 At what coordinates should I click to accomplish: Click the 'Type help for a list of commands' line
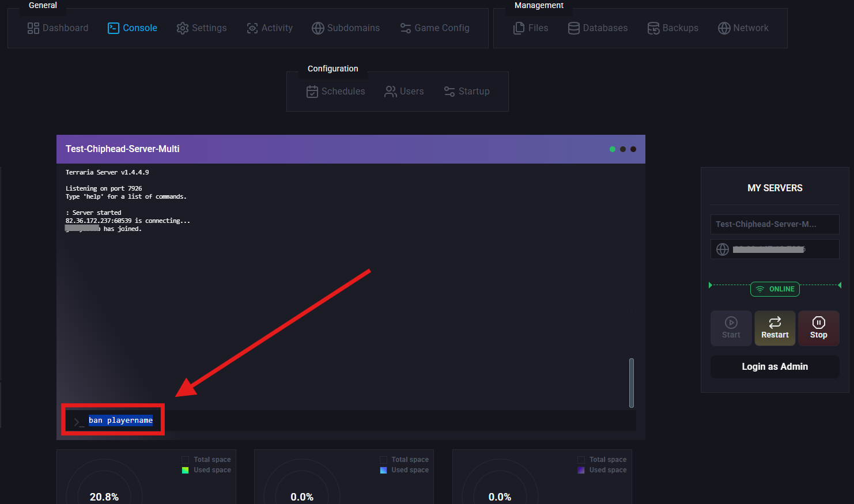[126, 196]
